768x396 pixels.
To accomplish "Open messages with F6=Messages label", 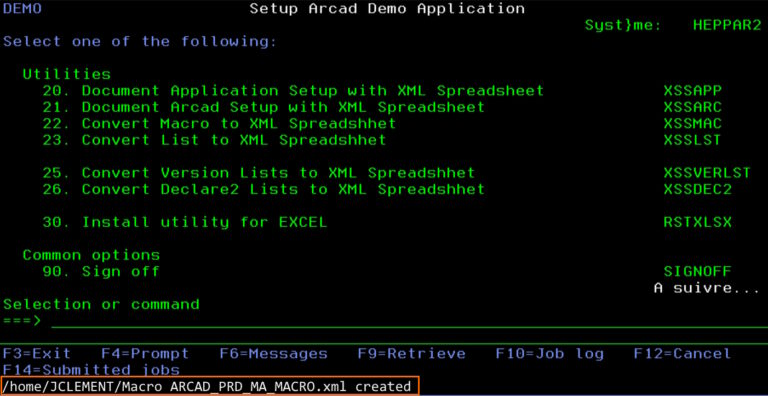I will coord(273,353).
